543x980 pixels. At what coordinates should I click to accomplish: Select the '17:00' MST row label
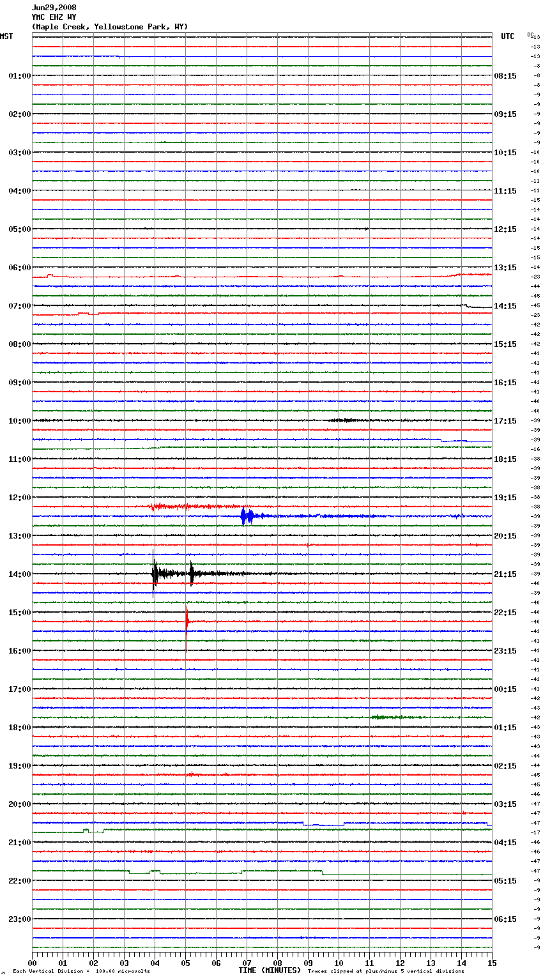(x=20, y=689)
